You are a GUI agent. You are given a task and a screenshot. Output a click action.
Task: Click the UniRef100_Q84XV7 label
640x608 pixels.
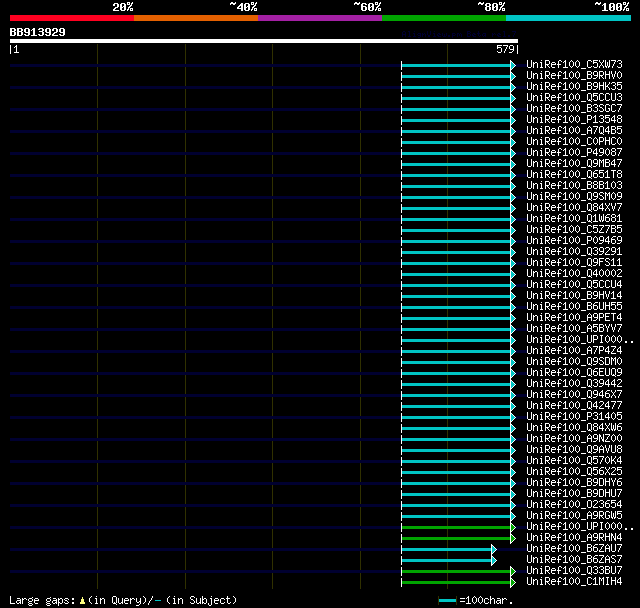(574, 208)
